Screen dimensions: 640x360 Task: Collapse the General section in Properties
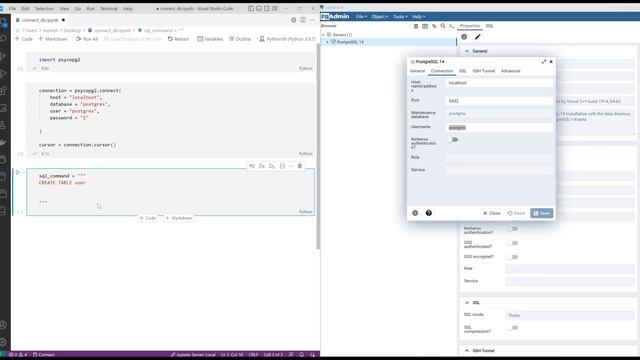click(x=467, y=51)
